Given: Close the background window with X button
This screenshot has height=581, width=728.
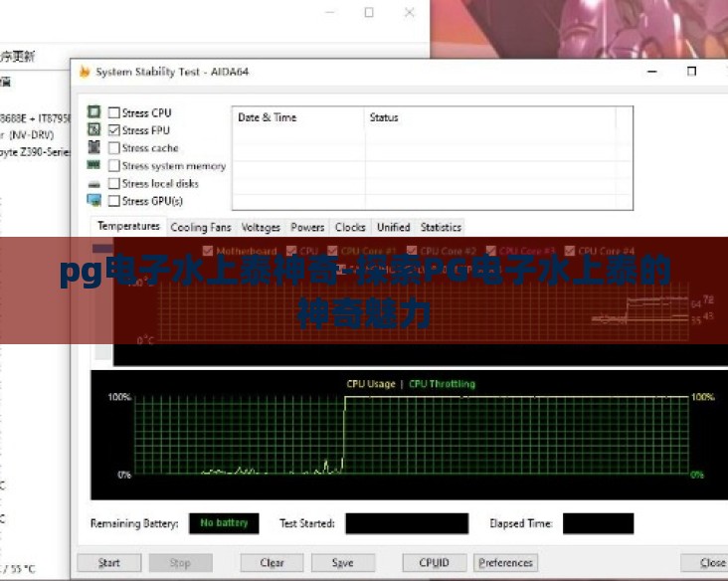Looking at the screenshot, I should coord(409,13).
